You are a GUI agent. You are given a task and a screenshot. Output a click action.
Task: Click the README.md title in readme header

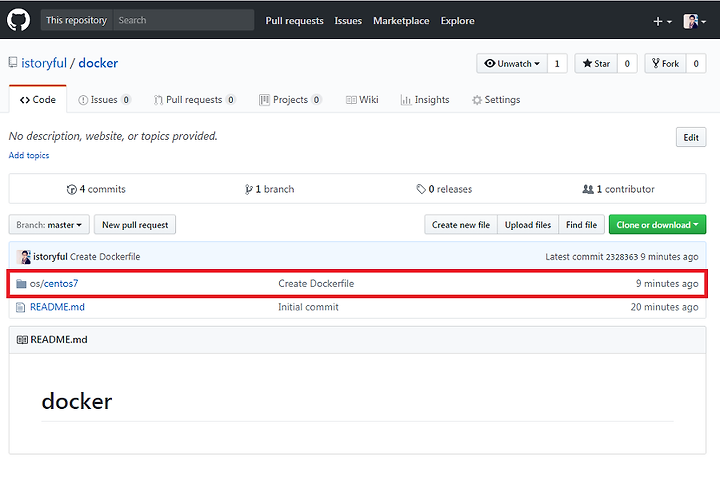(59, 339)
